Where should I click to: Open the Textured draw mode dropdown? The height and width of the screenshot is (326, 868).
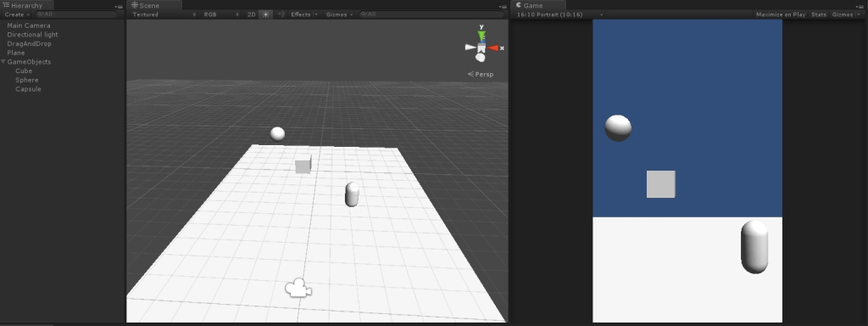(x=164, y=14)
